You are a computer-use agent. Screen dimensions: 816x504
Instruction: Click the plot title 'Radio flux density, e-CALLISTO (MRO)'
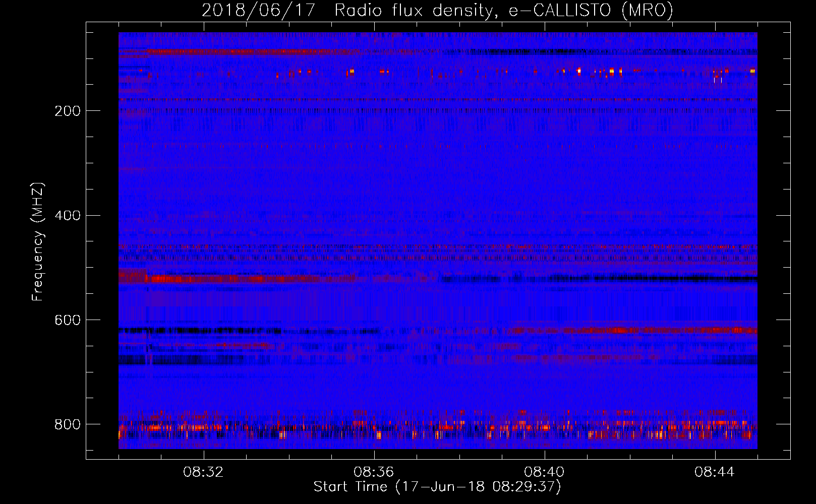pyautogui.click(x=504, y=11)
